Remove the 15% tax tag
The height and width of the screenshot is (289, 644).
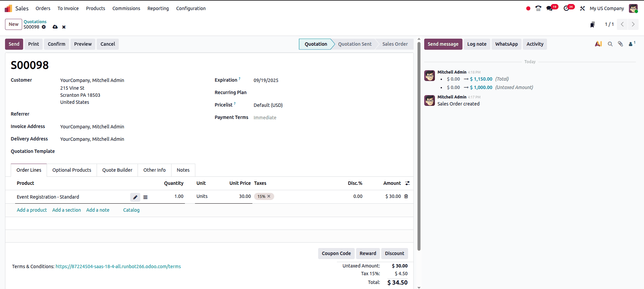(x=269, y=196)
